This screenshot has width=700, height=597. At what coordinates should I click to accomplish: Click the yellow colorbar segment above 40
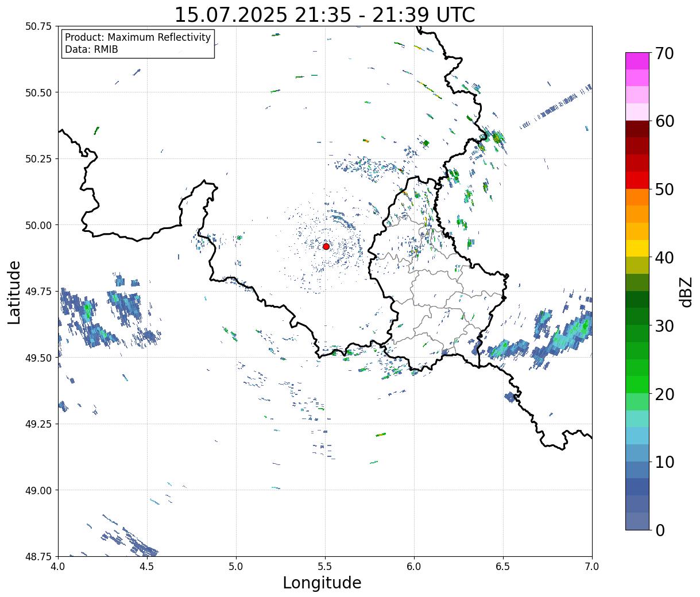(x=637, y=248)
